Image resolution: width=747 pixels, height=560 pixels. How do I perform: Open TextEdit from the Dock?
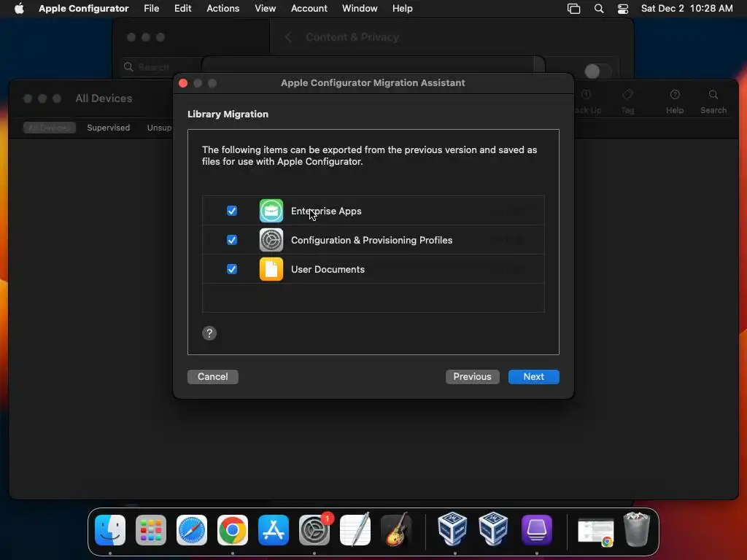(x=355, y=529)
